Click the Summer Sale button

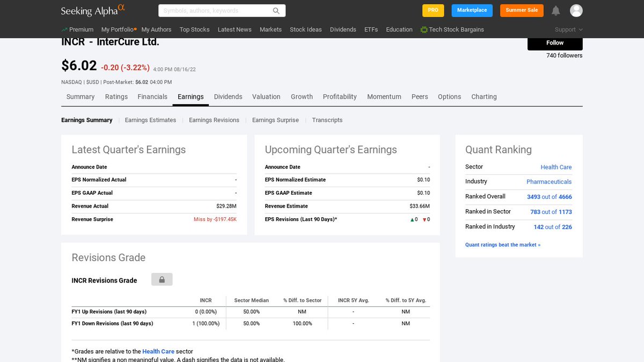click(522, 10)
